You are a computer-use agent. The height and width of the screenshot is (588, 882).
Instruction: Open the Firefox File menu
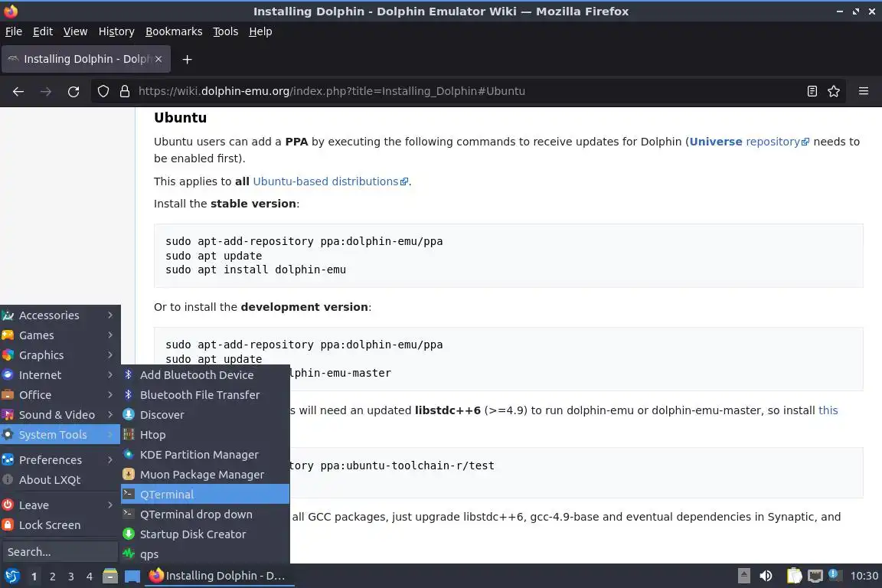14,31
